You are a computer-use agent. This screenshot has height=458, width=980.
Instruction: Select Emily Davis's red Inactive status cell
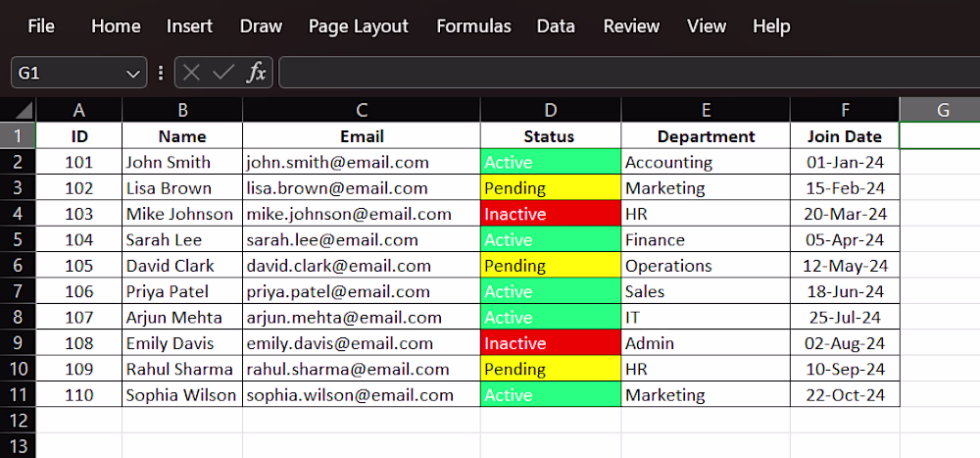click(551, 343)
